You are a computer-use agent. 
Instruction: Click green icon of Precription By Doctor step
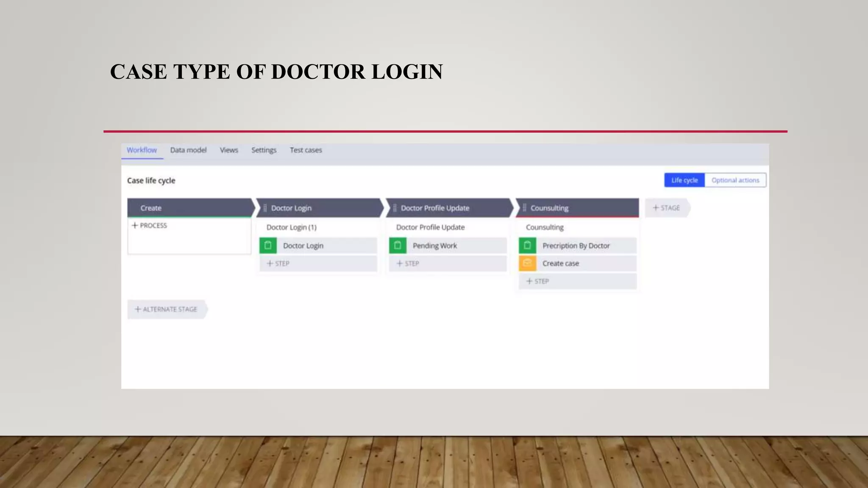point(527,245)
